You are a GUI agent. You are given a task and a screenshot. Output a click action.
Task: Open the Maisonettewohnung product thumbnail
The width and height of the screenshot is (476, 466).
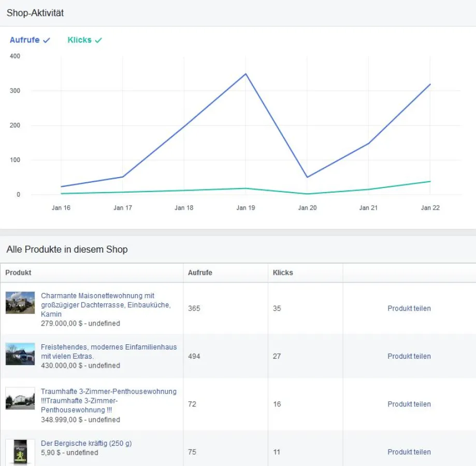coord(20,302)
